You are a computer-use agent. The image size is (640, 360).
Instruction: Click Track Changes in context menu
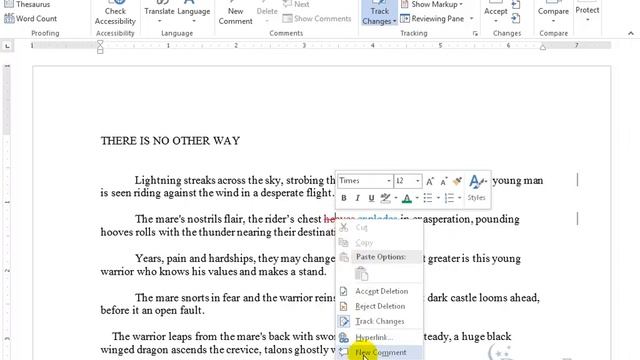point(379,321)
